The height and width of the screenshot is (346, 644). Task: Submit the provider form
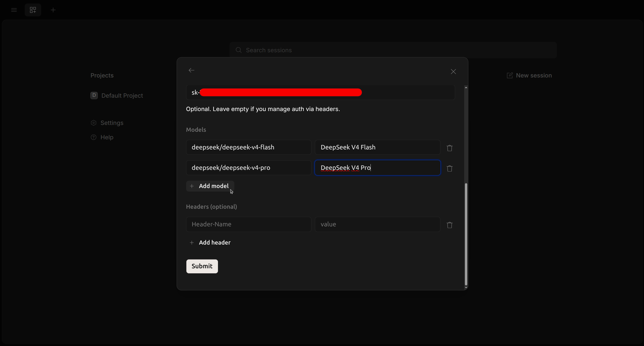pyautogui.click(x=202, y=266)
